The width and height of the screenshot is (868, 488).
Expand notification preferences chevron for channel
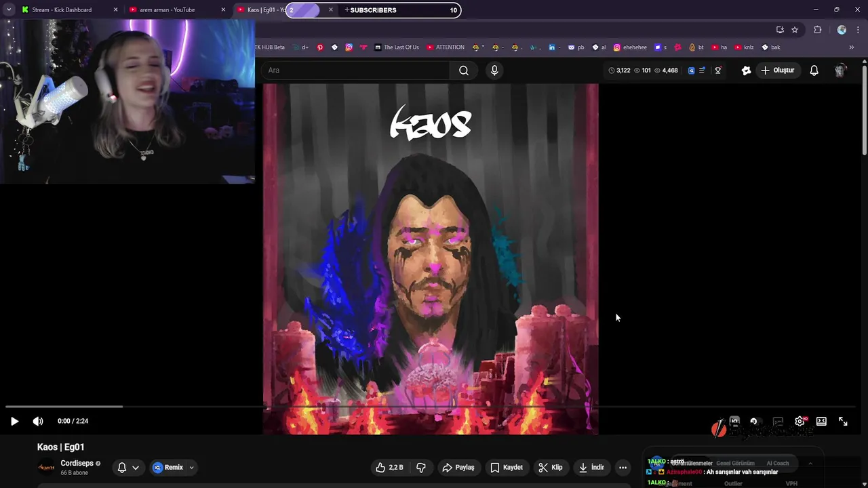(136, 467)
